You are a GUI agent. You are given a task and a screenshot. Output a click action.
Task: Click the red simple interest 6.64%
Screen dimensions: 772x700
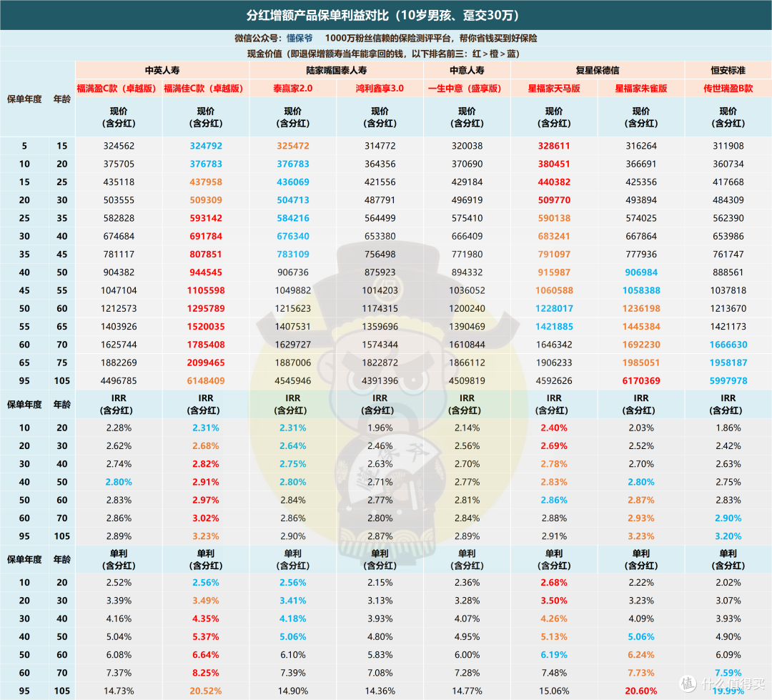[206, 655]
